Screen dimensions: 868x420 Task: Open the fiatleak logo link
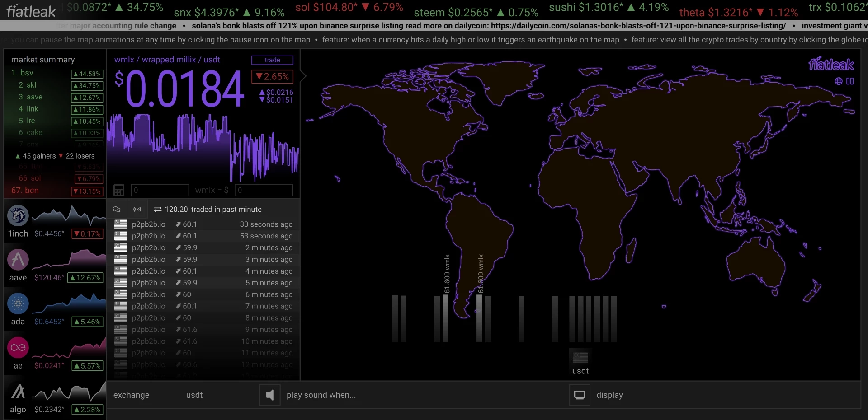tap(31, 11)
